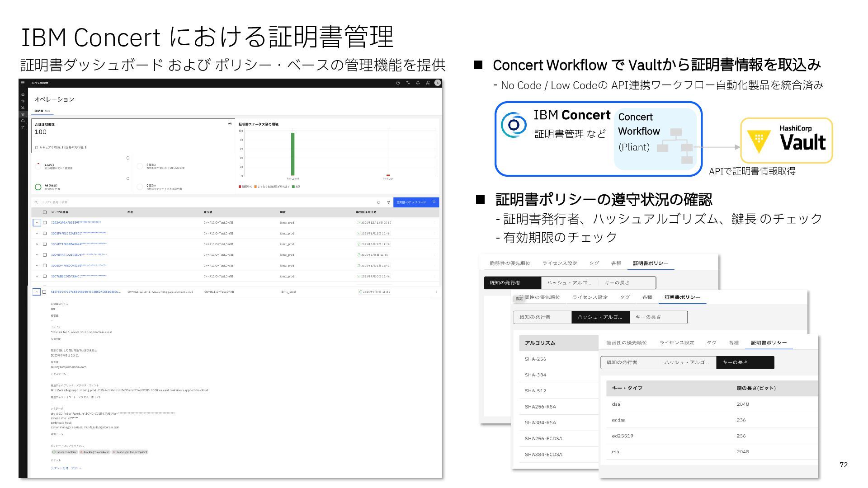868x488 pixels.
Task: Check the box for first certificate row
Action: point(45,222)
